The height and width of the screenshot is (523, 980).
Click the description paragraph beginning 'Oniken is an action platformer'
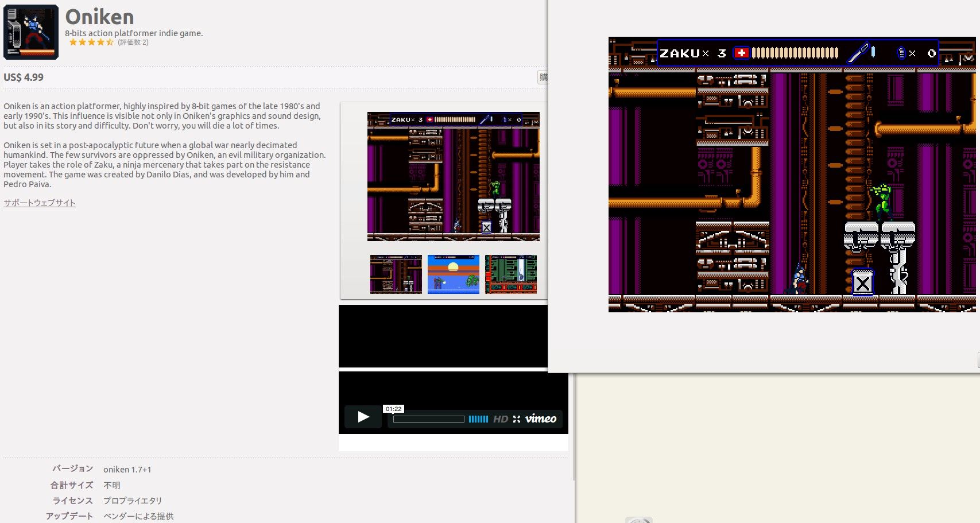click(x=162, y=116)
